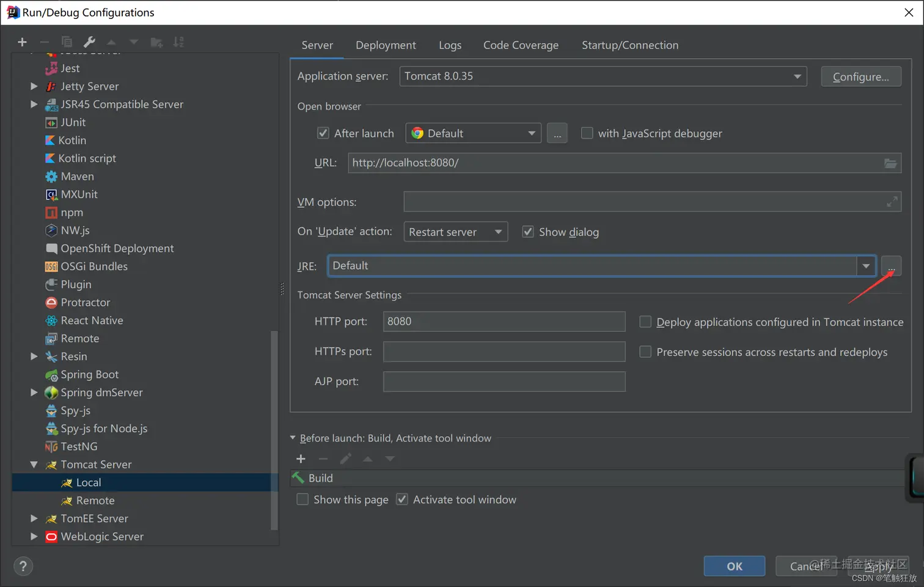Enable Deploy applications configured in Tomcat instance
Image resolution: width=924 pixels, height=587 pixels.
click(645, 322)
